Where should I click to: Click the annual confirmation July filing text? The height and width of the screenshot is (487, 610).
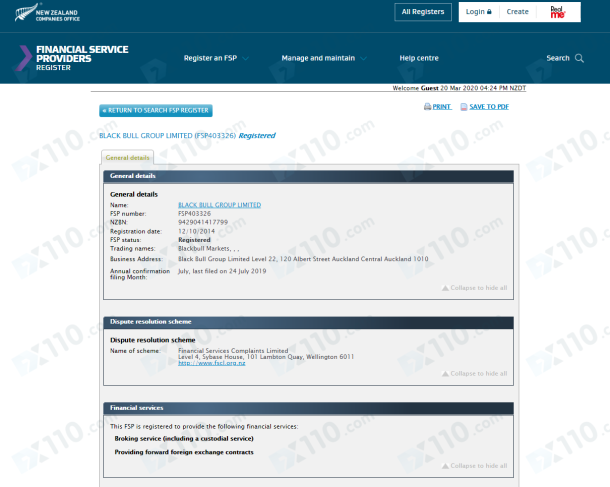pyautogui.click(x=222, y=271)
